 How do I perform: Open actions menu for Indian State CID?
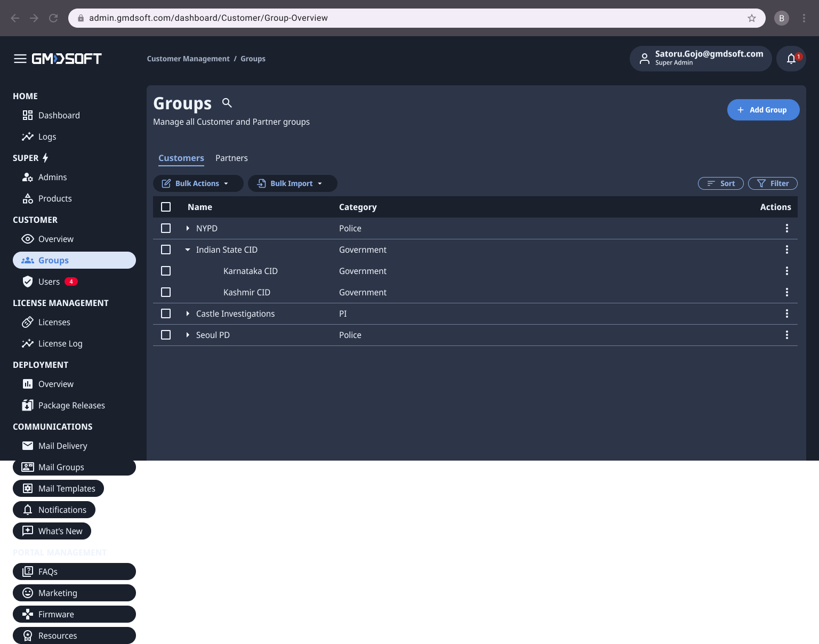click(787, 249)
